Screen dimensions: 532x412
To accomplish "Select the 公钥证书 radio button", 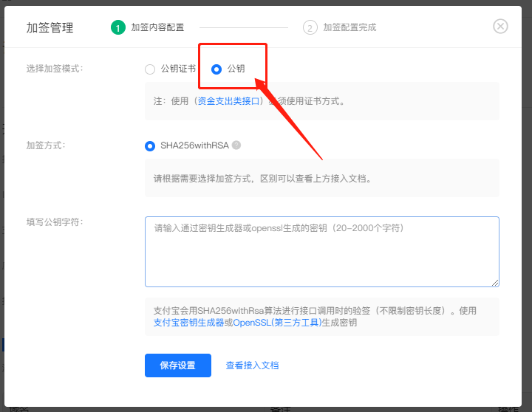I will [150, 69].
